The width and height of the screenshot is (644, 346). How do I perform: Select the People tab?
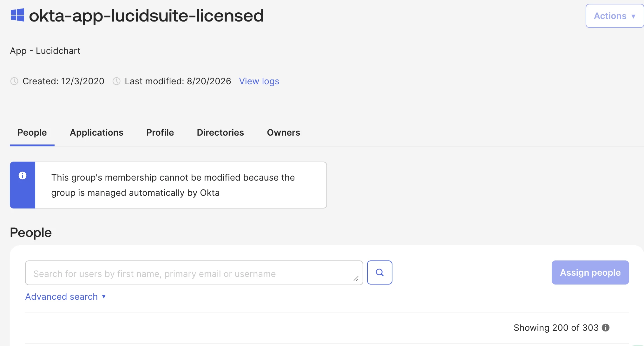coord(32,132)
